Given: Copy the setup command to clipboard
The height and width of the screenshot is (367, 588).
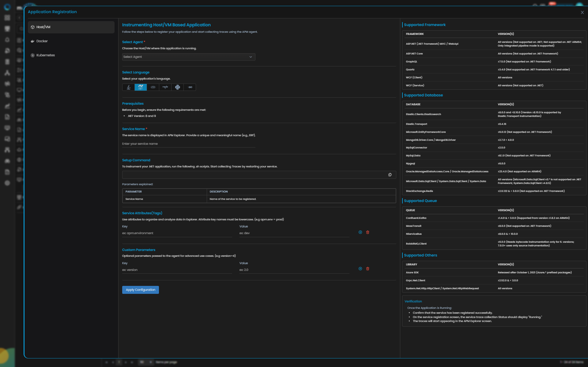Looking at the screenshot, I should 390,175.
